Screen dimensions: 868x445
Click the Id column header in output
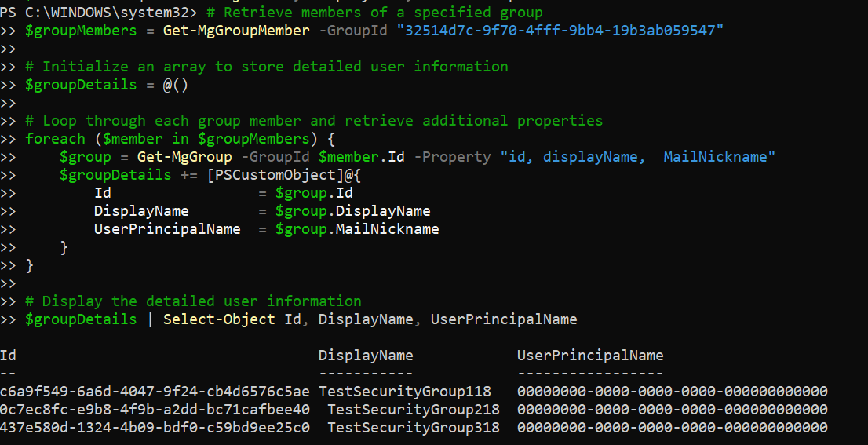[9, 356]
